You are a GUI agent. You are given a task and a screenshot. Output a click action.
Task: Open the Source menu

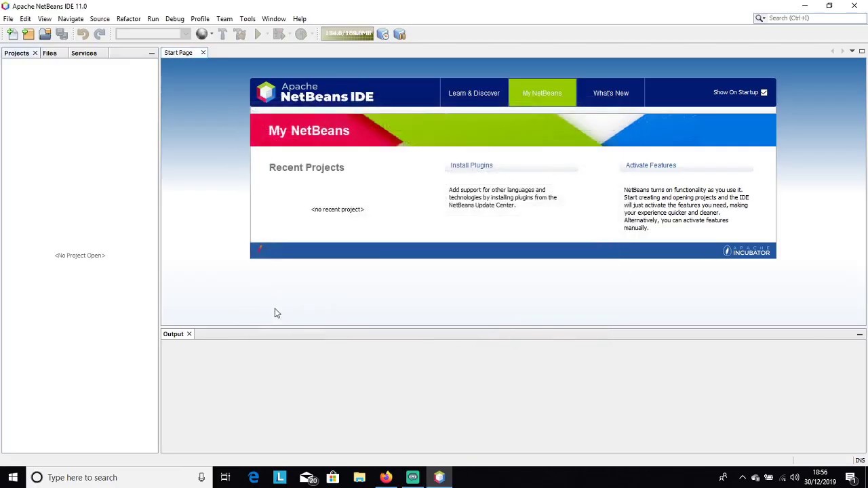point(100,19)
